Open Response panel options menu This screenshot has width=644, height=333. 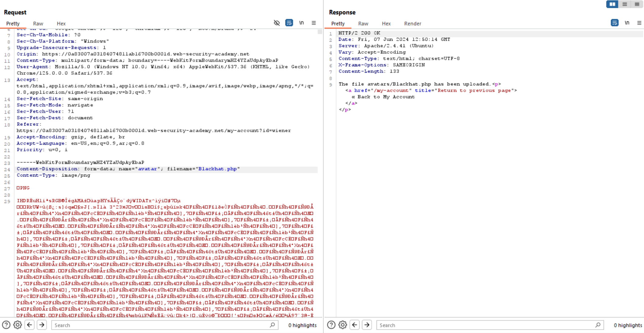pos(639,23)
